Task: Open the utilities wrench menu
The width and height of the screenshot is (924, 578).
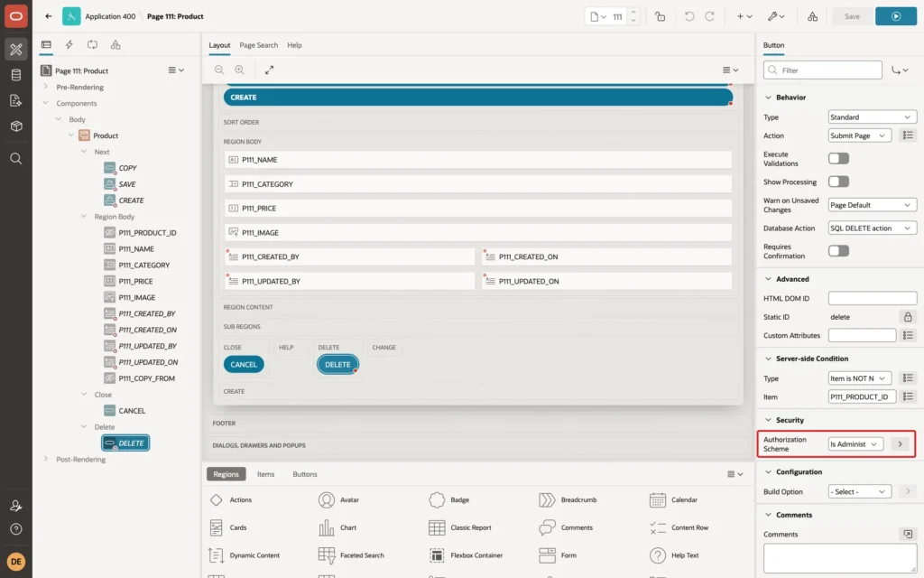Action: [x=776, y=16]
